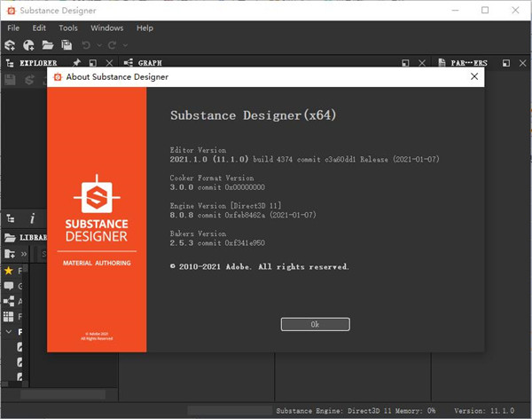Image resolution: width=532 pixels, height=419 pixels.
Task: Open the redo history dropdown arrow
Action: tap(125, 44)
